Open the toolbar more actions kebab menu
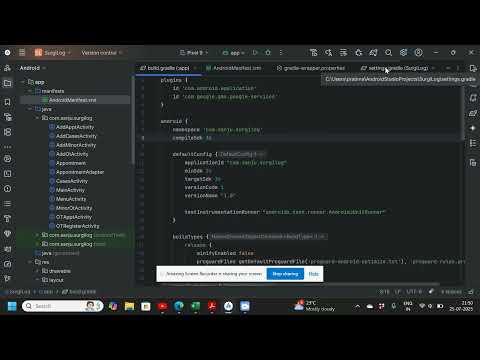The height and width of the screenshot is (360, 480). pyautogui.click(x=281, y=53)
